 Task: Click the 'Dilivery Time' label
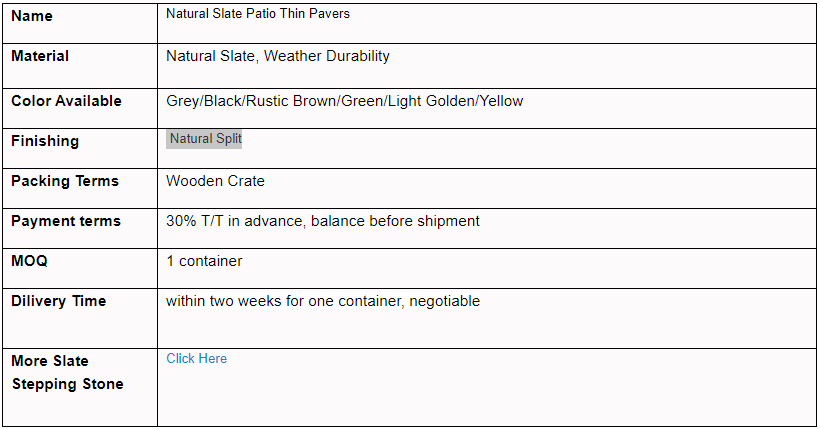[58, 301]
